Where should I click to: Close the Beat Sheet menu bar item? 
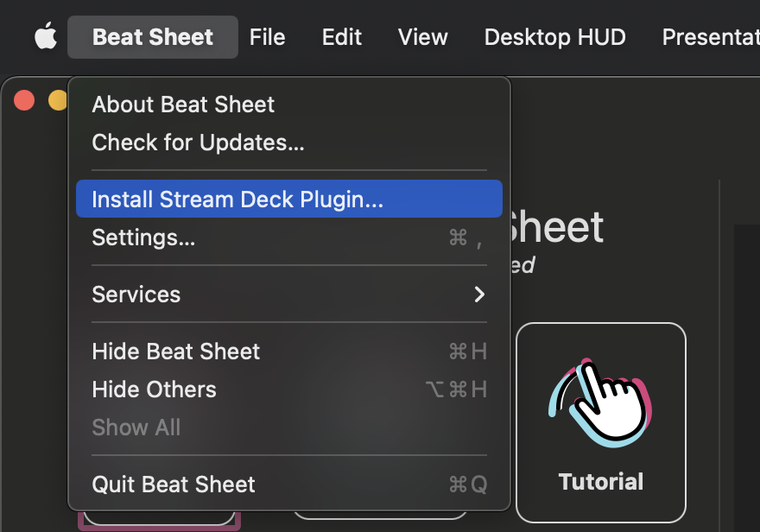pos(153,37)
